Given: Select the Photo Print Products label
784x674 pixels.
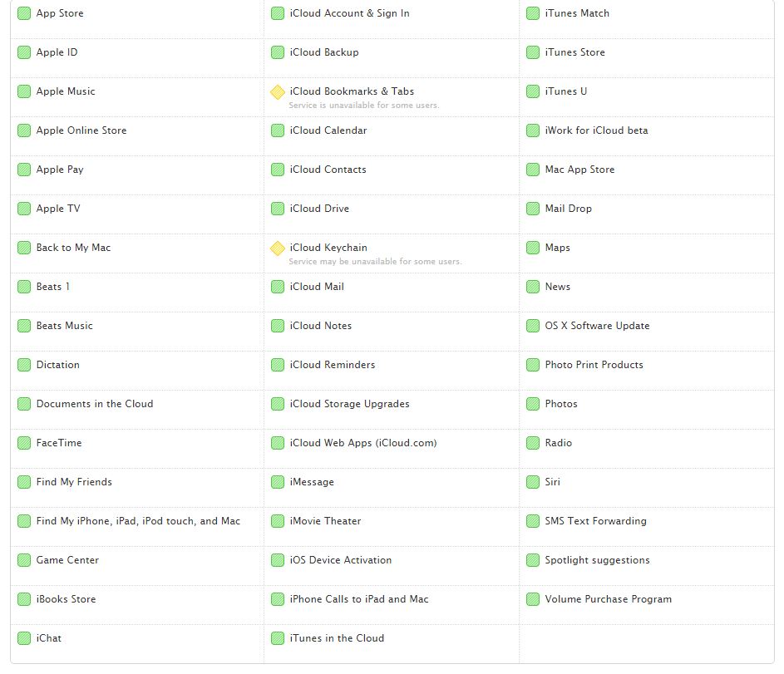Looking at the screenshot, I should (594, 365).
